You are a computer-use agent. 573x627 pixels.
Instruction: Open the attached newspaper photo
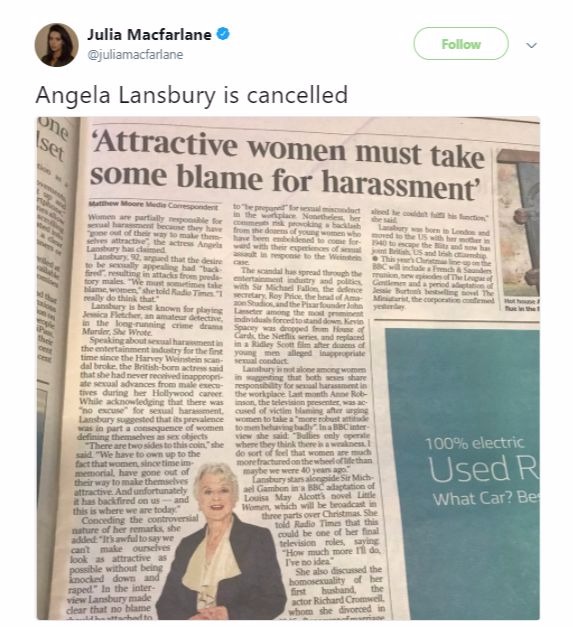coord(288,368)
